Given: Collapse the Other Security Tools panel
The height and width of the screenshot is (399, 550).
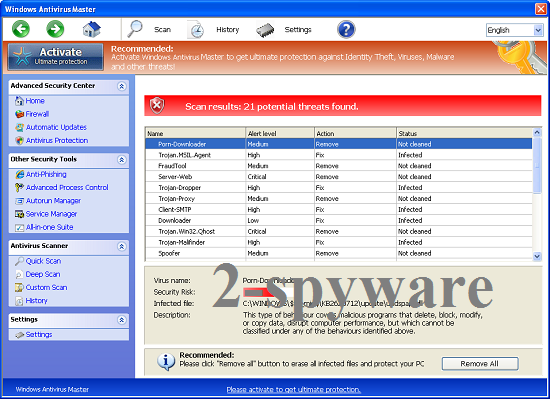Looking at the screenshot, I should click(122, 160).
